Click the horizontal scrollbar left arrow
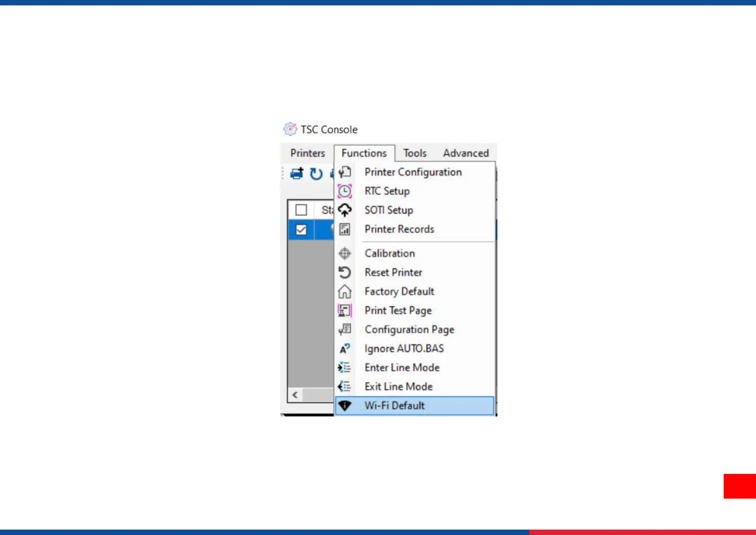756x535 pixels. coord(295,395)
